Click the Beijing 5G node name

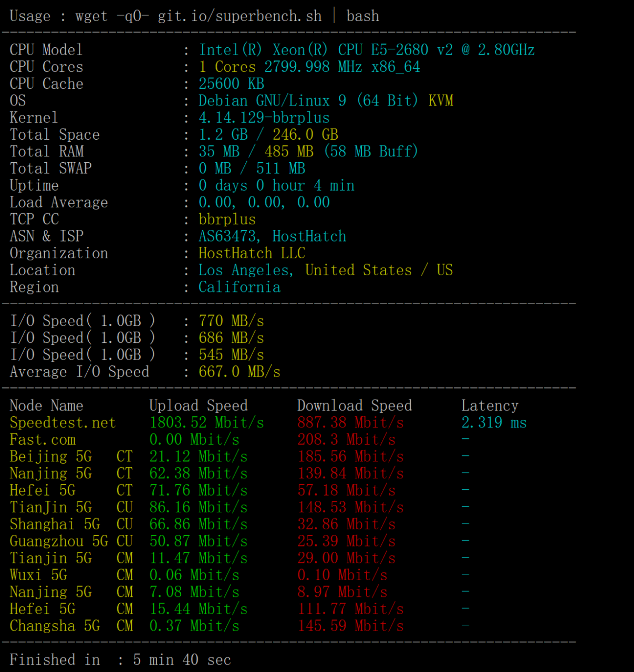coord(50,456)
